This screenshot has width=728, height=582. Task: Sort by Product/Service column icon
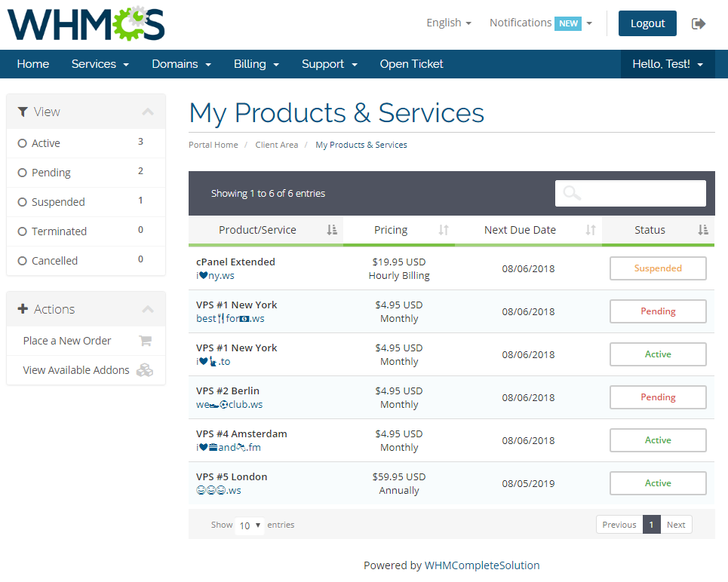(332, 230)
